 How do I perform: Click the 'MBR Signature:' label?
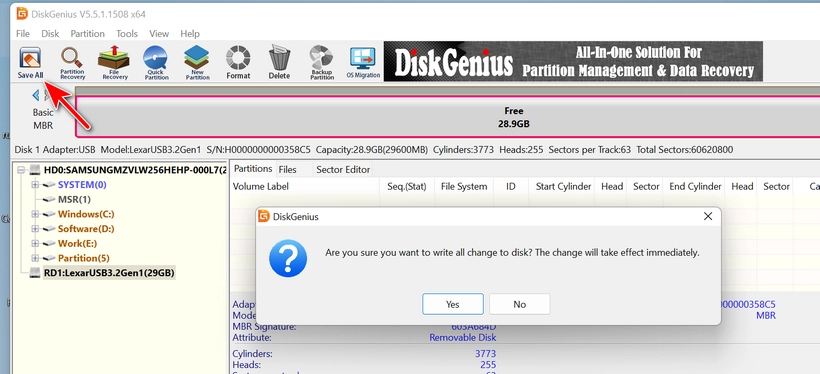click(264, 327)
